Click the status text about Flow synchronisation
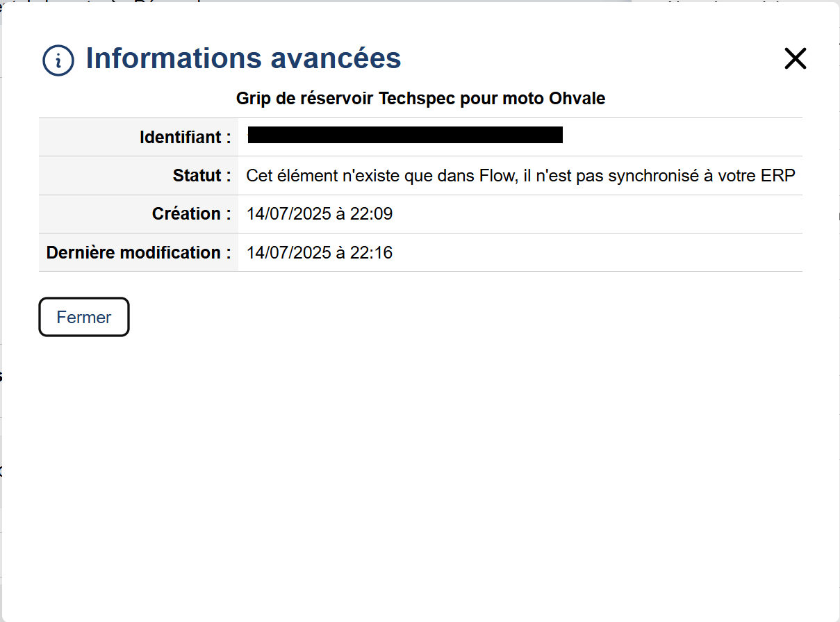 pyautogui.click(x=520, y=176)
